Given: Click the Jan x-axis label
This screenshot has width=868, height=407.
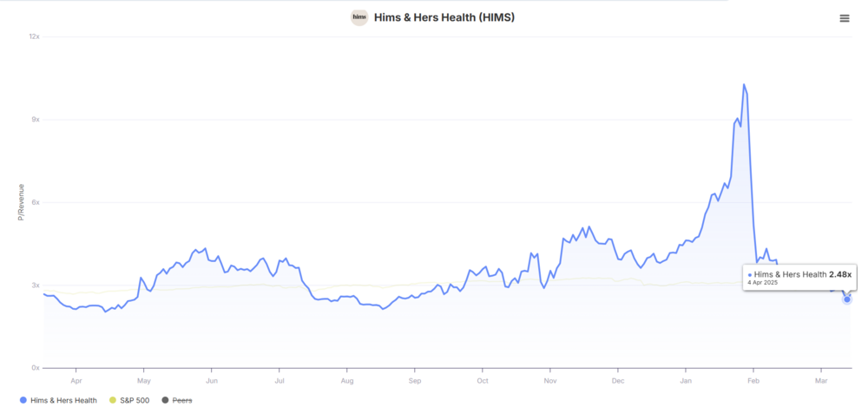Looking at the screenshot, I should tap(686, 382).
